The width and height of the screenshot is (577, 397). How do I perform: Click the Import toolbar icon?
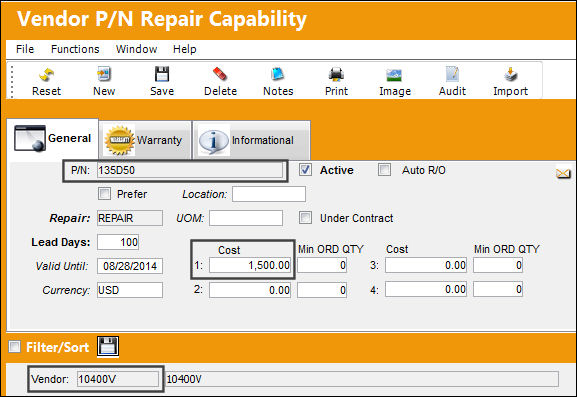tap(510, 74)
